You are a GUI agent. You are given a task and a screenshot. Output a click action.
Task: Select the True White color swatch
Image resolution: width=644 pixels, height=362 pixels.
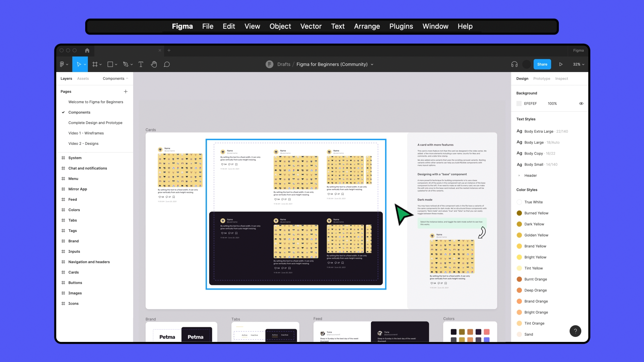pos(519,202)
